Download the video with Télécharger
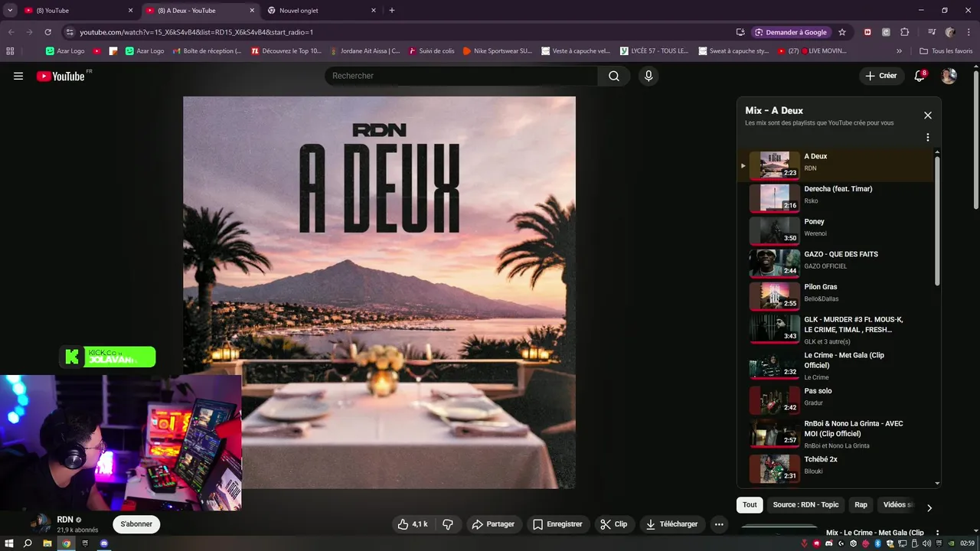The height and width of the screenshot is (551, 980). click(672, 524)
